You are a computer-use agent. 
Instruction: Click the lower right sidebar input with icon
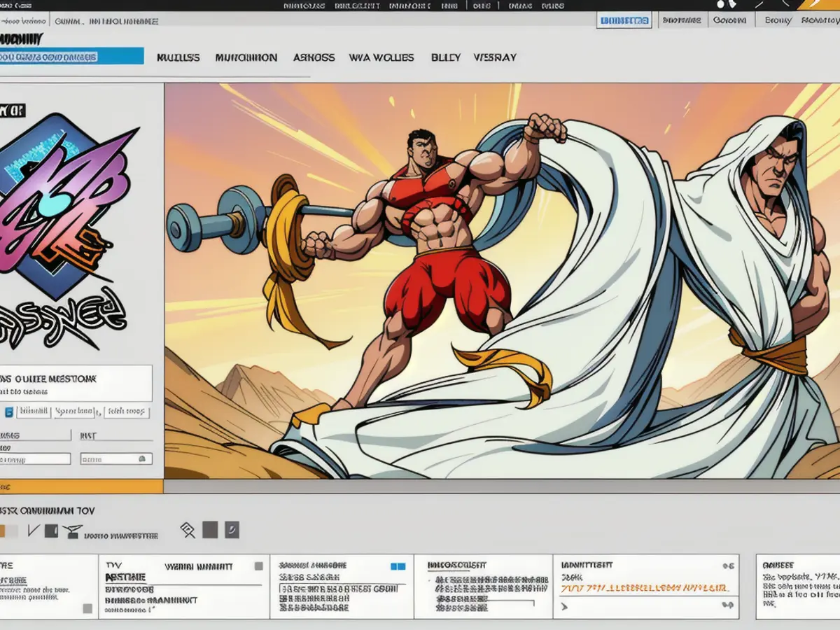click(116, 459)
